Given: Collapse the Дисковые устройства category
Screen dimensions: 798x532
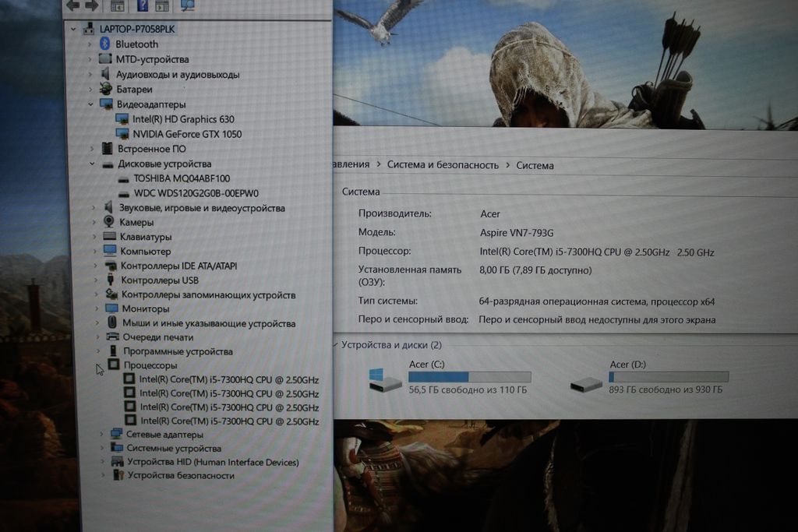Looking at the screenshot, I should (x=91, y=164).
